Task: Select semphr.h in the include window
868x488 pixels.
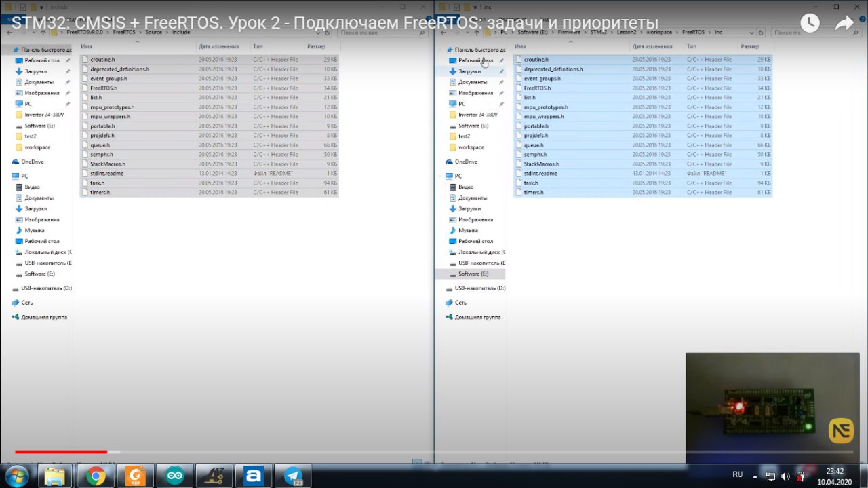Action: pyautogui.click(x=209, y=155)
